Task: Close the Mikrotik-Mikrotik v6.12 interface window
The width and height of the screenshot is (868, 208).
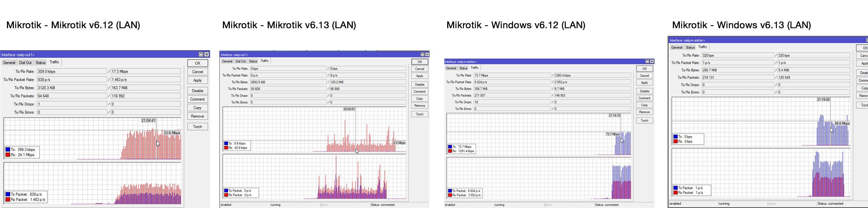Action: click(207, 54)
